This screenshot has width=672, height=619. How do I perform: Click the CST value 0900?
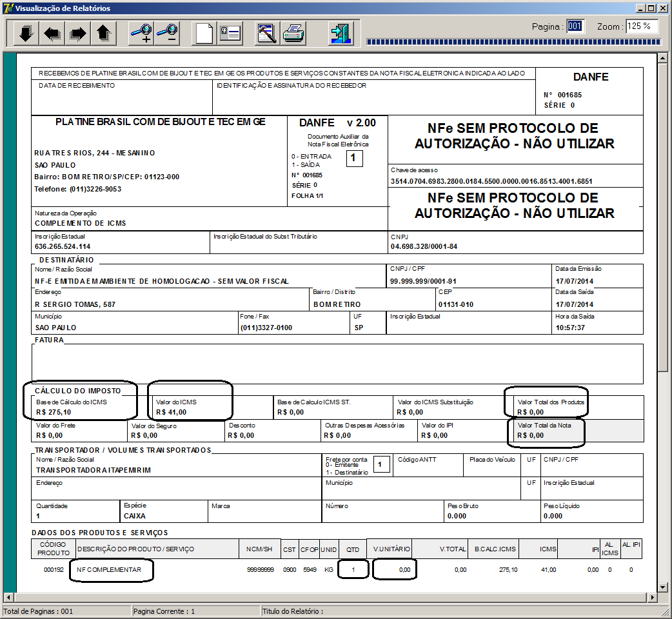point(290,570)
